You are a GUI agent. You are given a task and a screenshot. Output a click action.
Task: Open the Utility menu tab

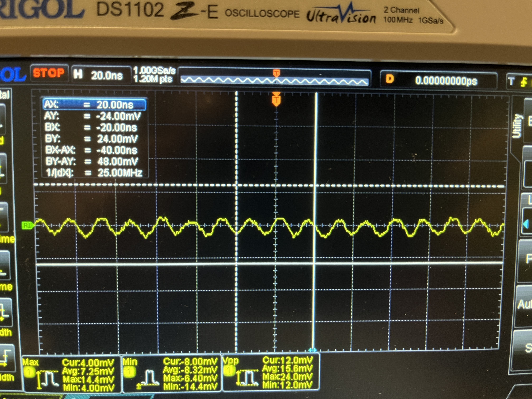pyautogui.click(x=517, y=126)
